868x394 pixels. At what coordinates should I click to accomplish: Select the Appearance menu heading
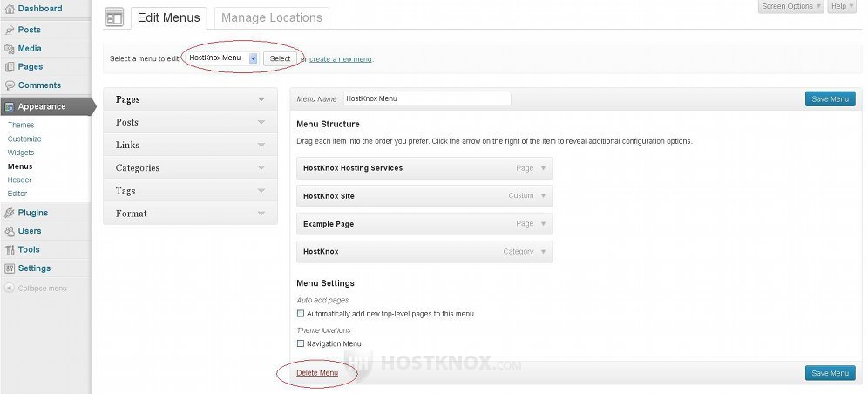click(x=42, y=107)
